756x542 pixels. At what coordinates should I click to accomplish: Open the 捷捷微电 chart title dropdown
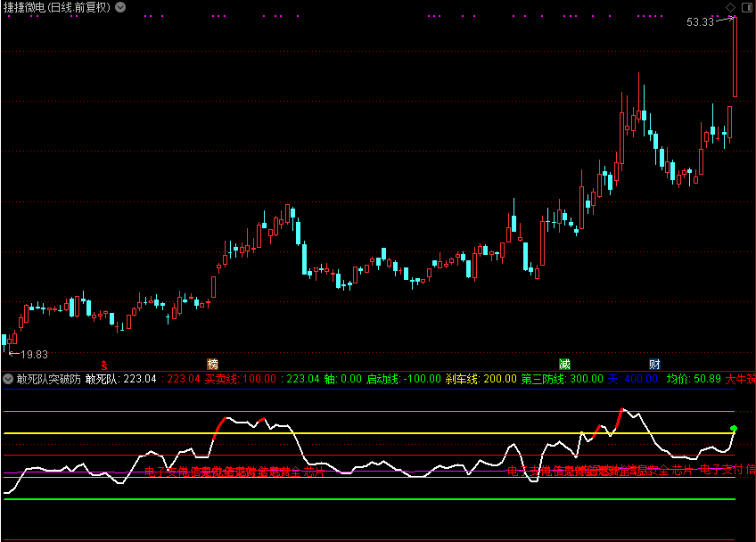coord(121,7)
